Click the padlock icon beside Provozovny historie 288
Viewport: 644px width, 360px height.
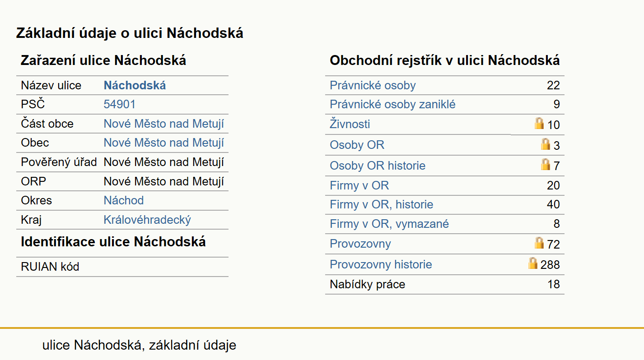[533, 263]
